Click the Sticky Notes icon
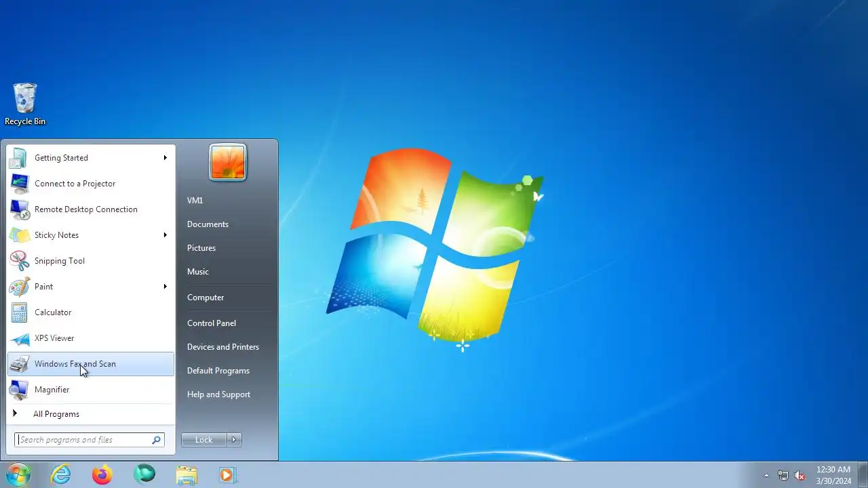Screen dimensions: 868x488 click(x=19, y=235)
